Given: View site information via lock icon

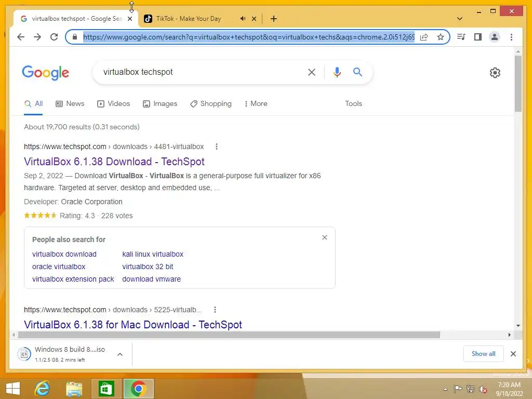Looking at the screenshot, I should 75,37.
